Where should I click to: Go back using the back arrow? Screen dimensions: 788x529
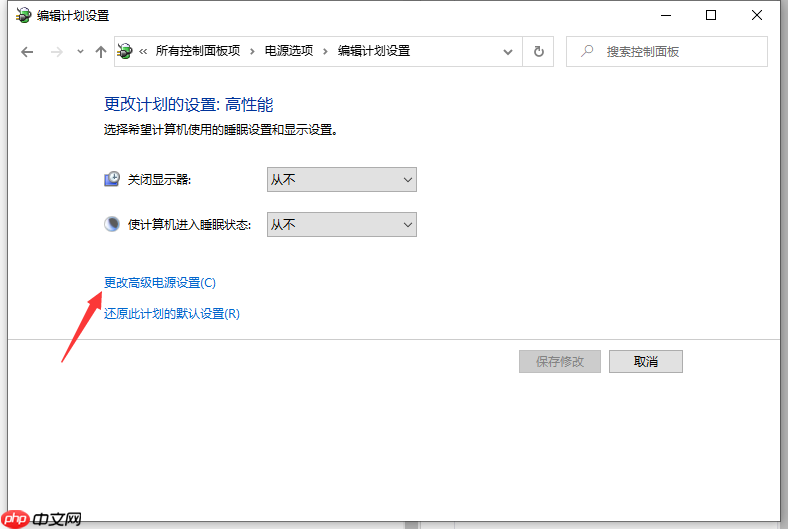27,52
